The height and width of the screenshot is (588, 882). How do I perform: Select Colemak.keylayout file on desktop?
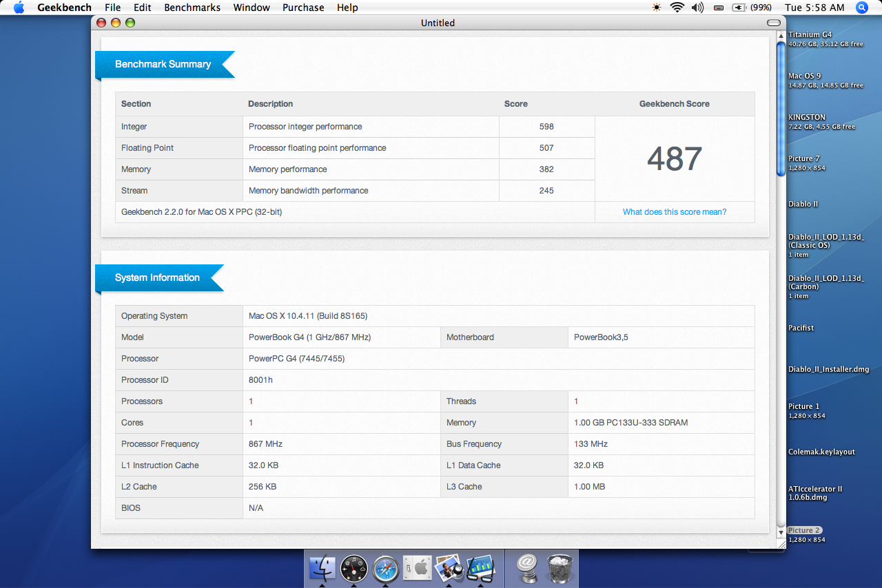point(821,452)
